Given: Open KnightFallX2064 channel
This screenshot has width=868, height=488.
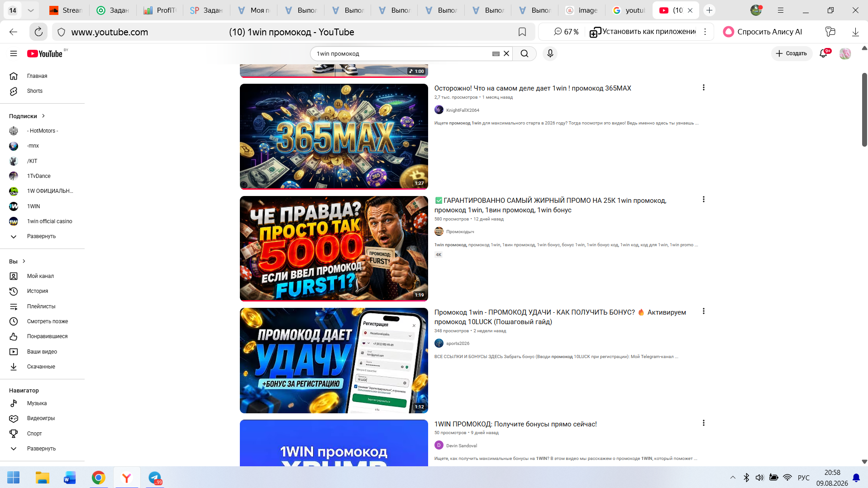Looking at the screenshot, I should click(463, 110).
